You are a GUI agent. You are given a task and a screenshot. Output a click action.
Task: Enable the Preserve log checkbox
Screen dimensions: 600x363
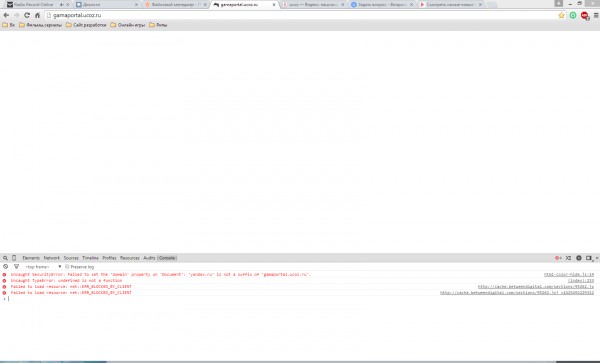pos(67,267)
